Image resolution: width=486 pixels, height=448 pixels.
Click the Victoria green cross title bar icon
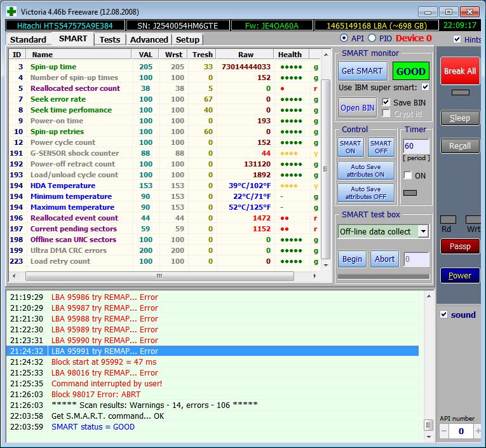[x=11, y=11]
